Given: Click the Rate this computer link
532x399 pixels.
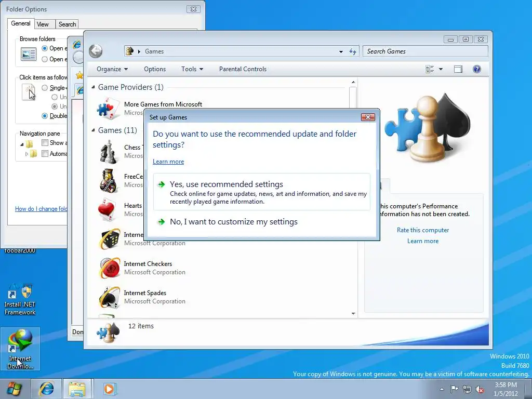Looking at the screenshot, I should 423,230.
